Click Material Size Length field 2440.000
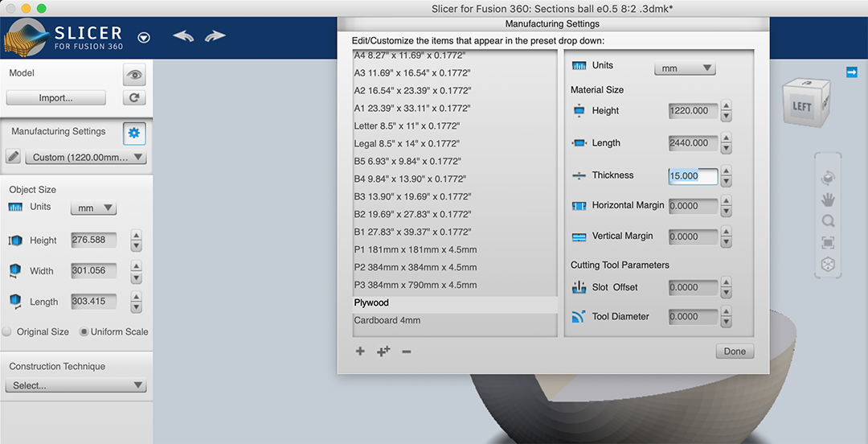 coord(693,143)
